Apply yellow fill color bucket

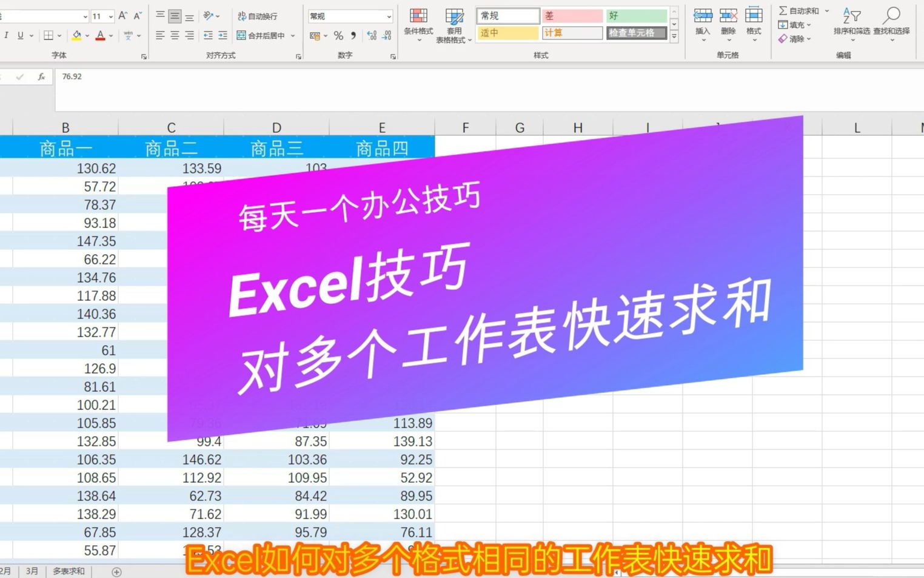76,36
